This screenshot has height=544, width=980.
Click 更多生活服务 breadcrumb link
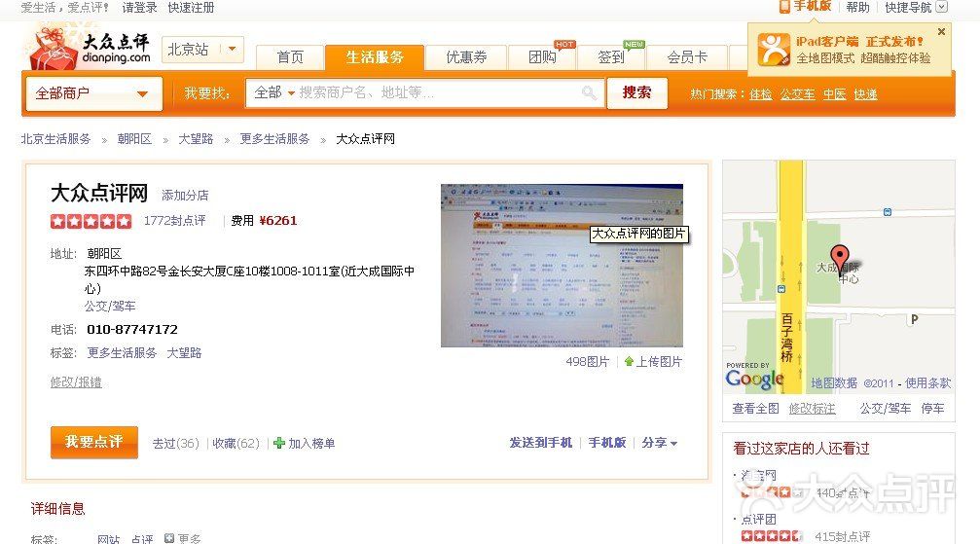click(274, 139)
